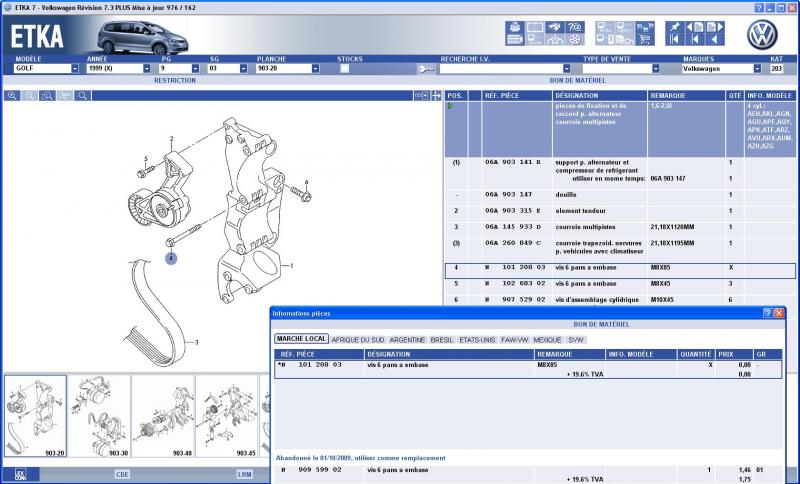Select replacement part N 909 599 02
Viewport: 800px width, 484px height.
[x=528, y=474]
